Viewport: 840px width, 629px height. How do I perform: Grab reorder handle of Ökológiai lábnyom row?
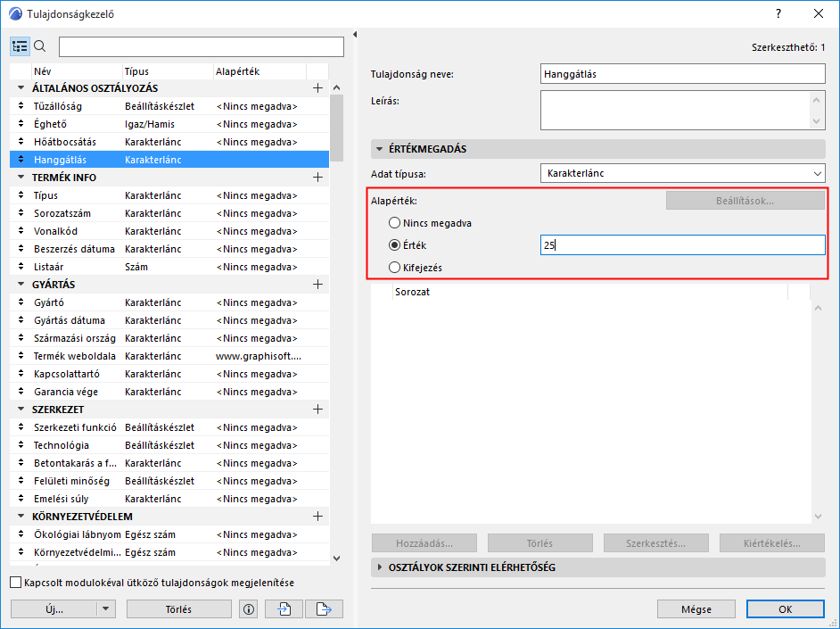coord(21,534)
